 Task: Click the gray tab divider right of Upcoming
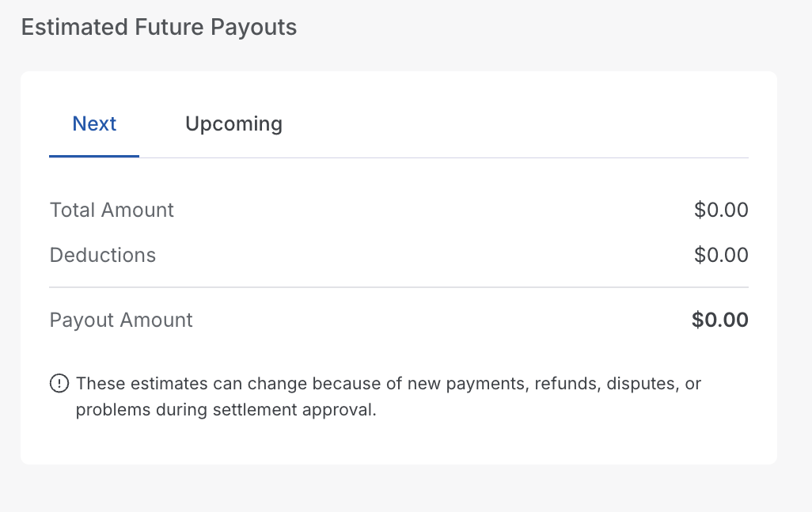point(514,157)
